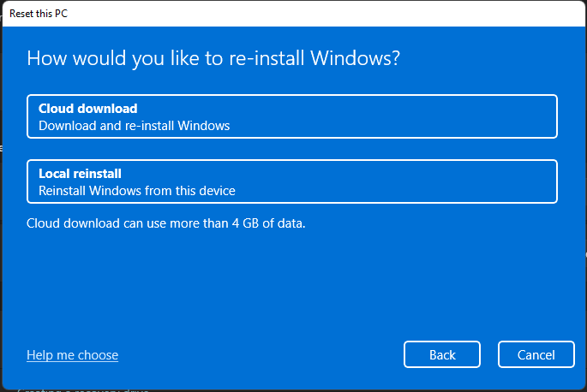Click 'Reinstall Windows from this device' description
This screenshot has height=392, width=587.
[x=137, y=191]
